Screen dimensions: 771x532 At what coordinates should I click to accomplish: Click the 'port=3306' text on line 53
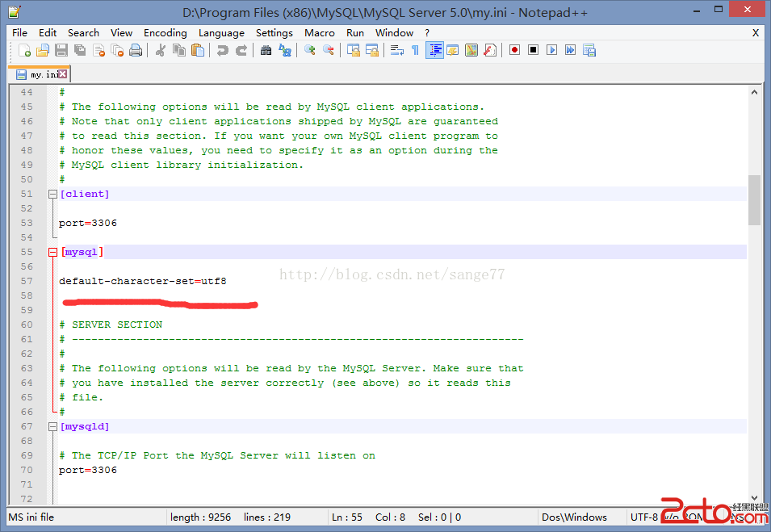tap(88, 224)
